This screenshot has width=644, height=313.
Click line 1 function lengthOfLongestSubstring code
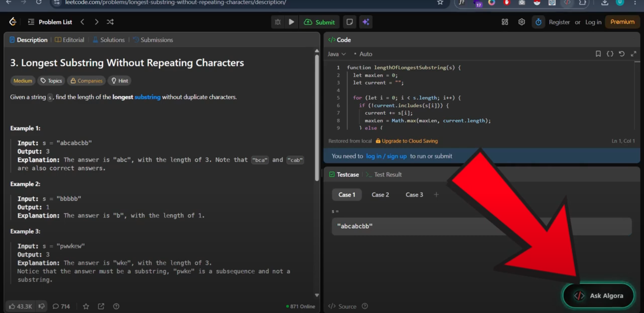(x=404, y=68)
